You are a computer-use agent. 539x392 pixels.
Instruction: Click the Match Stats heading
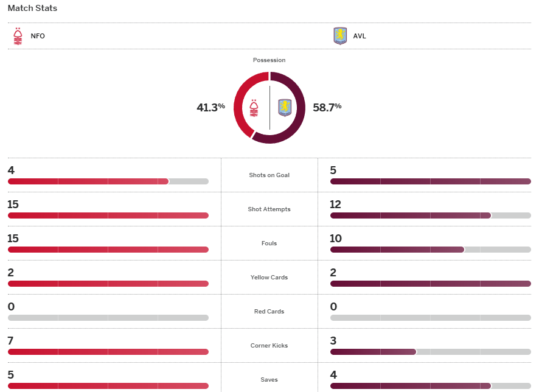coord(32,9)
